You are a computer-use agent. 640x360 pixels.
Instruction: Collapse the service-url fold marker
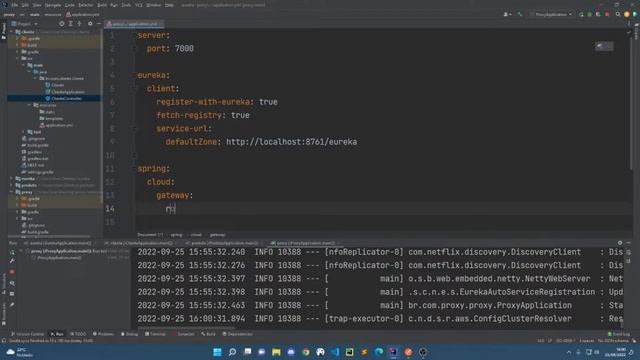click(134, 129)
